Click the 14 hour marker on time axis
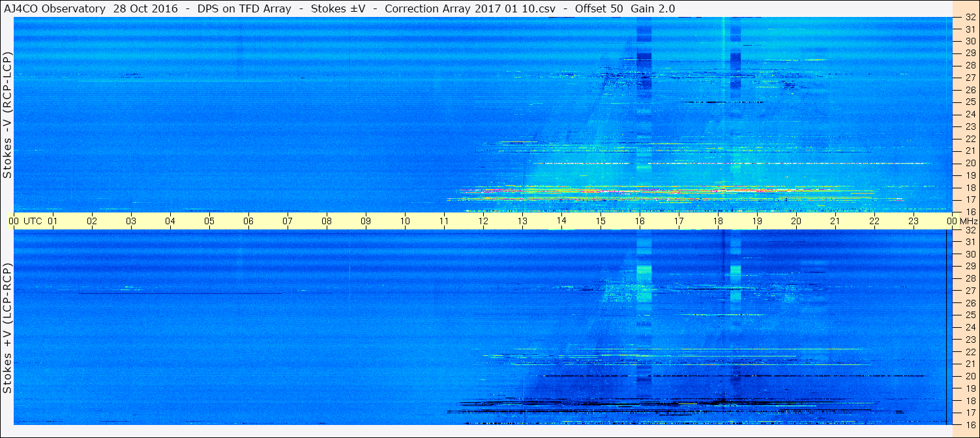This screenshot has height=438, width=980. click(x=562, y=222)
